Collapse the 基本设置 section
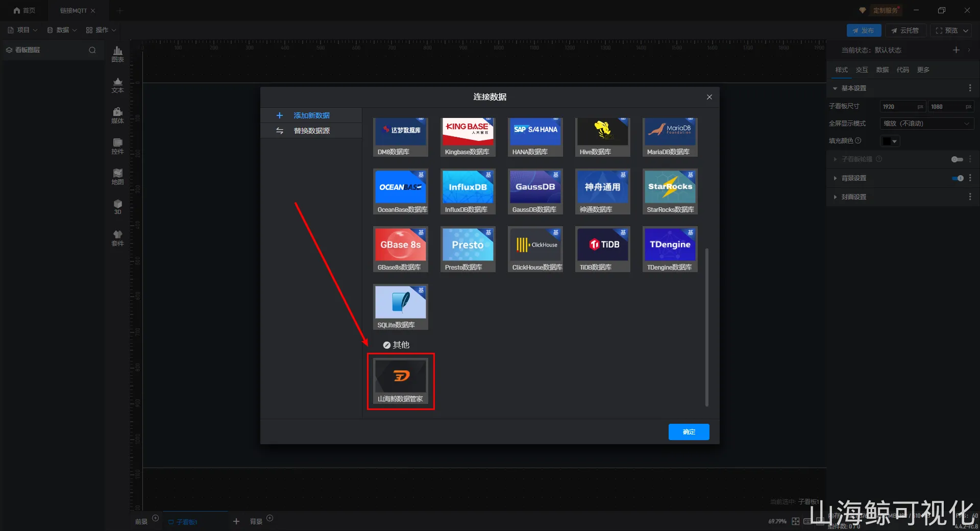 pyautogui.click(x=835, y=88)
